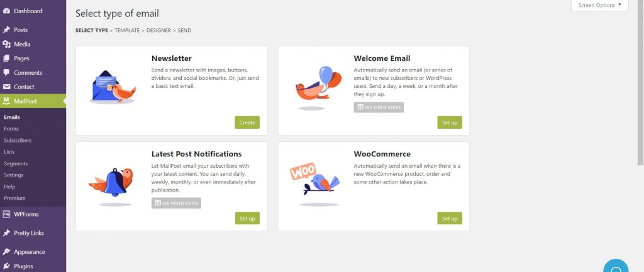Expand the Screen Options dropdown
Viewport: 644px width, 272px height.
pos(599,5)
